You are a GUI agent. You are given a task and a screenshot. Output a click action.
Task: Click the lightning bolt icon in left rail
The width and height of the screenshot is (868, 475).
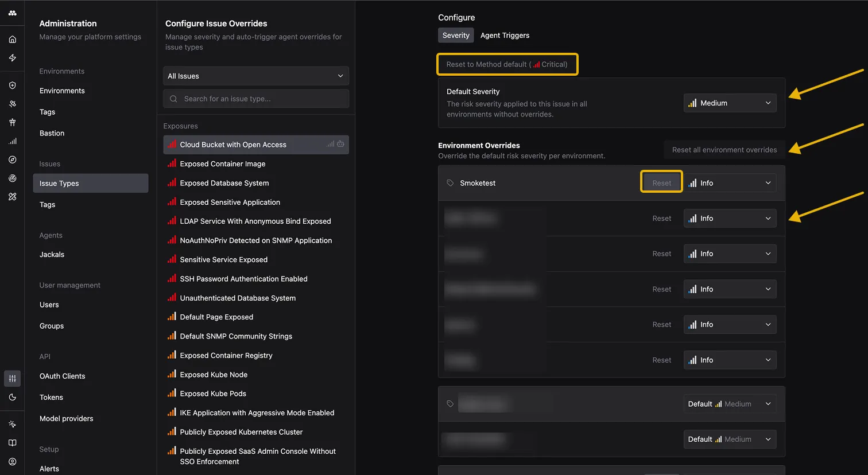(12, 58)
